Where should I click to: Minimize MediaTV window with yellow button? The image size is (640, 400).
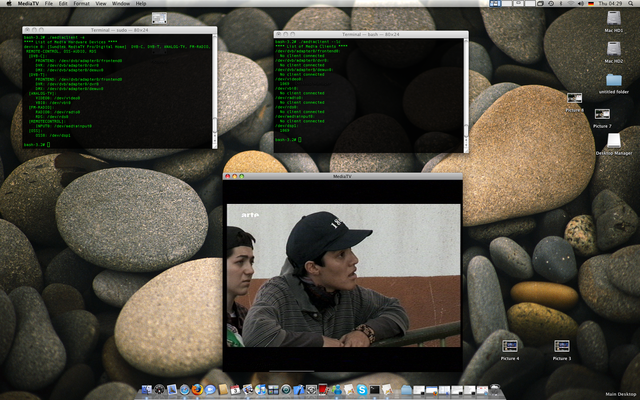235,176
